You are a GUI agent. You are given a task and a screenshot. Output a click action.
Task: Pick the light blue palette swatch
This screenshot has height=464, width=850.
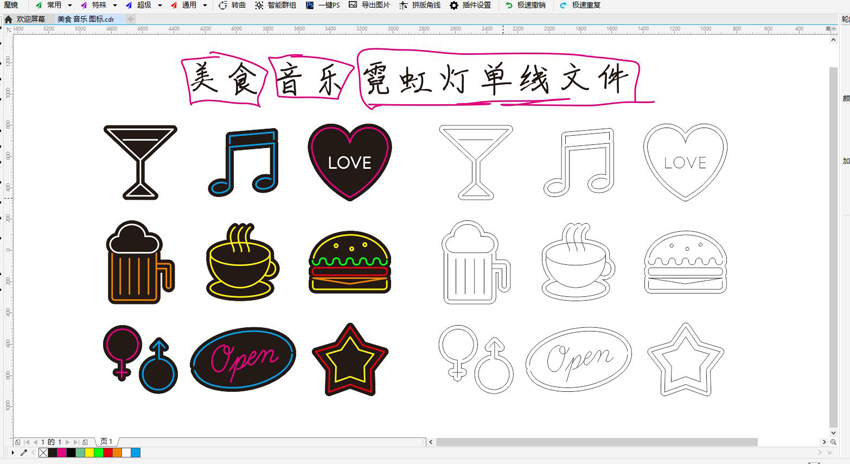pos(136,453)
